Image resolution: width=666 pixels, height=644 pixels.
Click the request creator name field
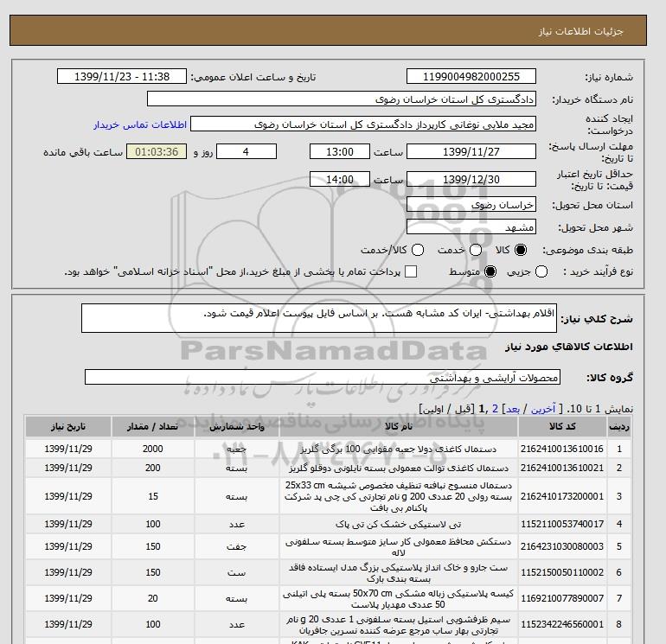click(363, 124)
